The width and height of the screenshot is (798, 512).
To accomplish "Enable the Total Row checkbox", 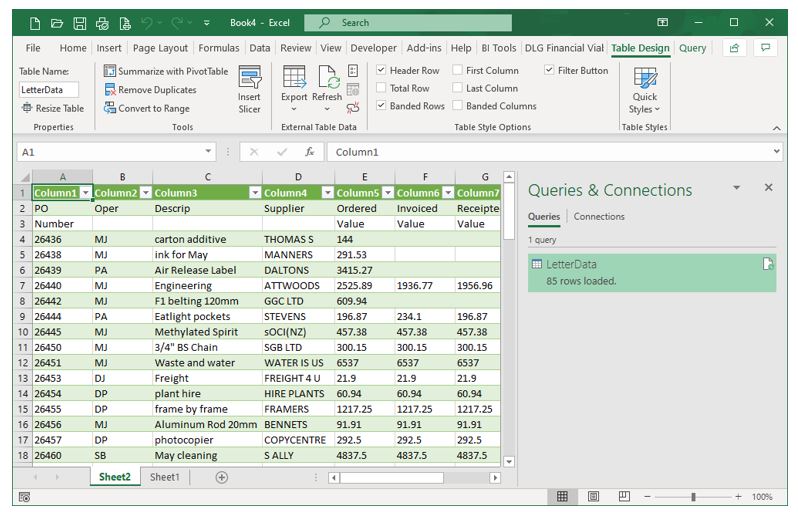I will (x=382, y=88).
